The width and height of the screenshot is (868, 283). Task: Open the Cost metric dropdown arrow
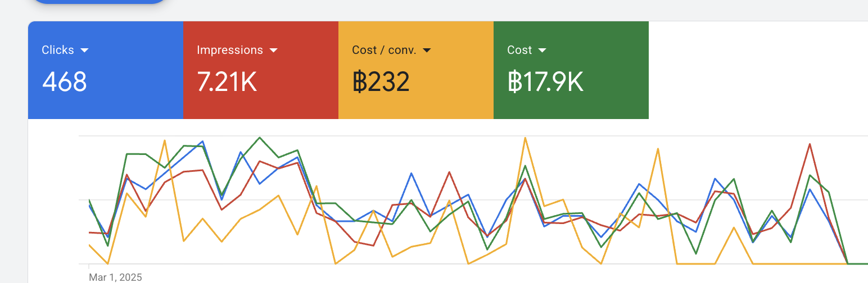click(x=542, y=51)
